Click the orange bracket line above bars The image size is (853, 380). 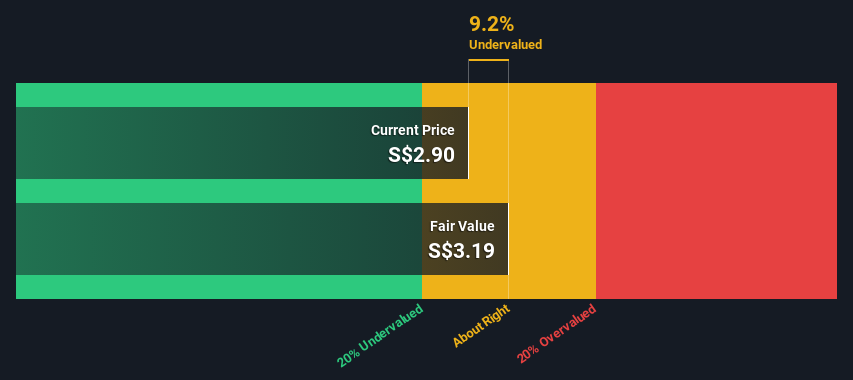(x=489, y=60)
